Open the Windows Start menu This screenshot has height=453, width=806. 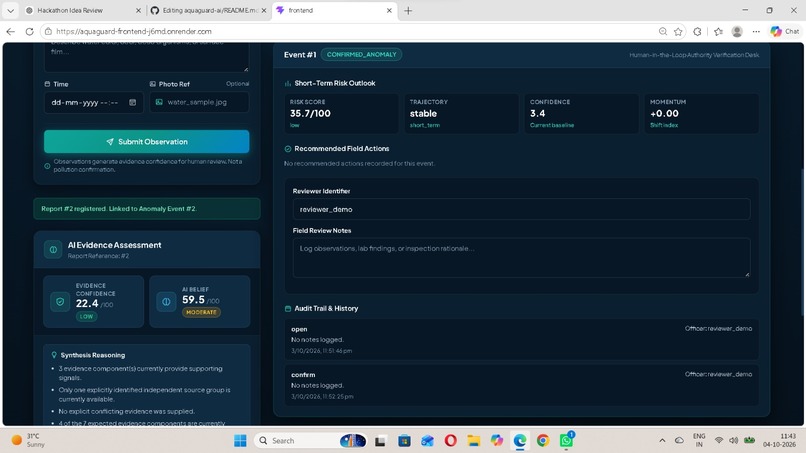pyautogui.click(x=240, y=441)
